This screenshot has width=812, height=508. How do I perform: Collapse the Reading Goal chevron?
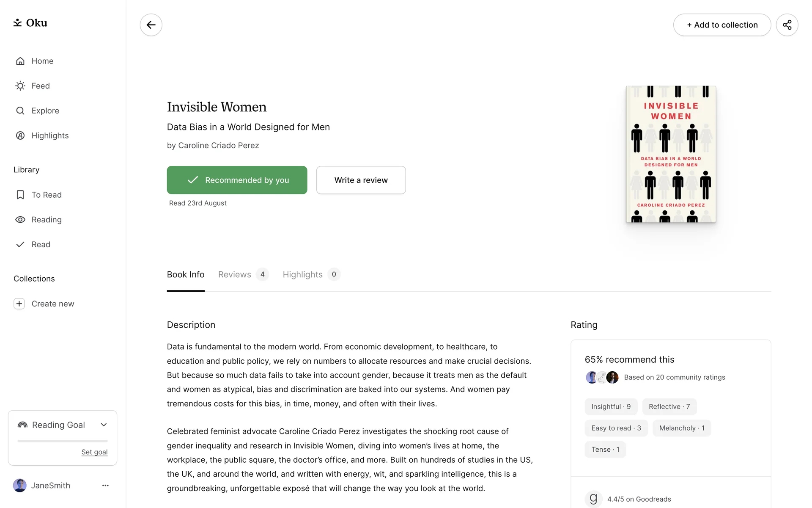104,425
